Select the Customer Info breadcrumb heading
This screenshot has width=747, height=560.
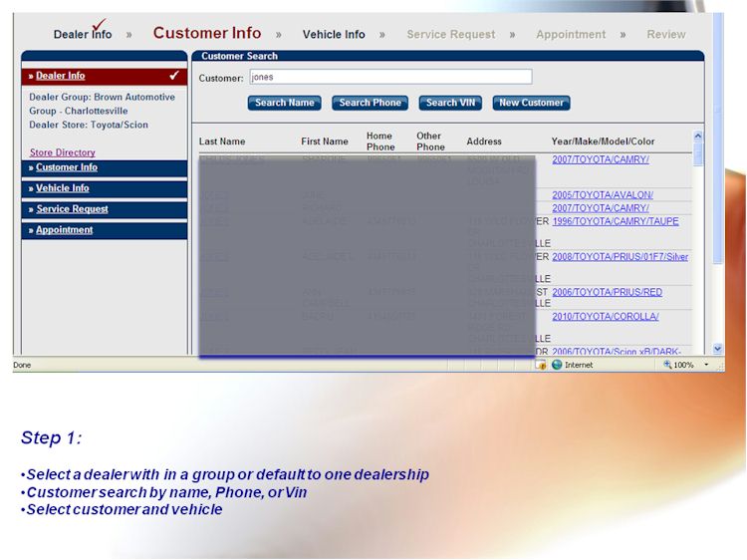207,33
